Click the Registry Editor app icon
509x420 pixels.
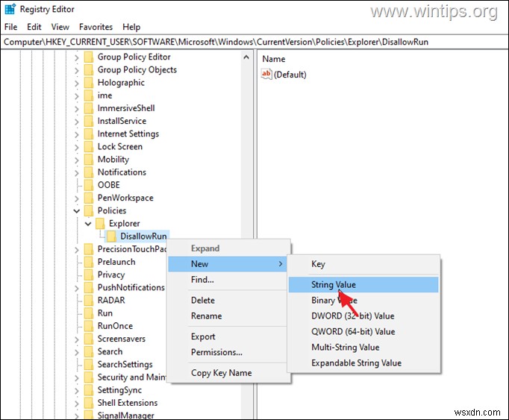pyautogui.click(x=10, y=9)
